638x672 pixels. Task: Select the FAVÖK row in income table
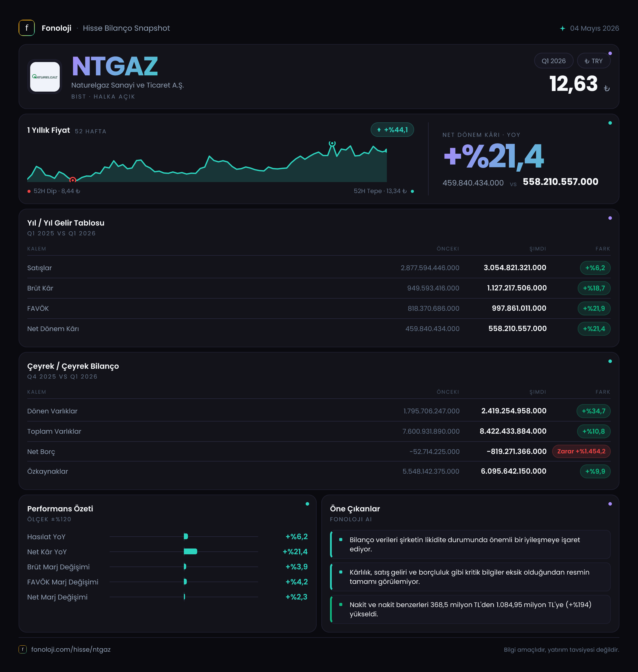[x=319, y=308]
